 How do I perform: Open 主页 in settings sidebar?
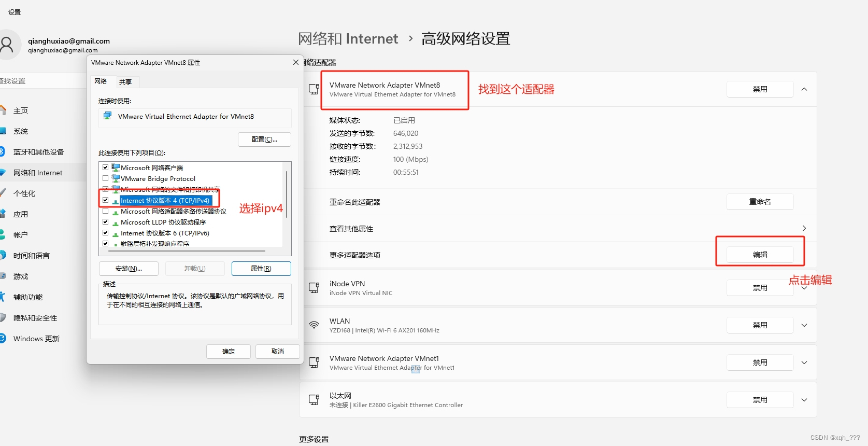21,110
